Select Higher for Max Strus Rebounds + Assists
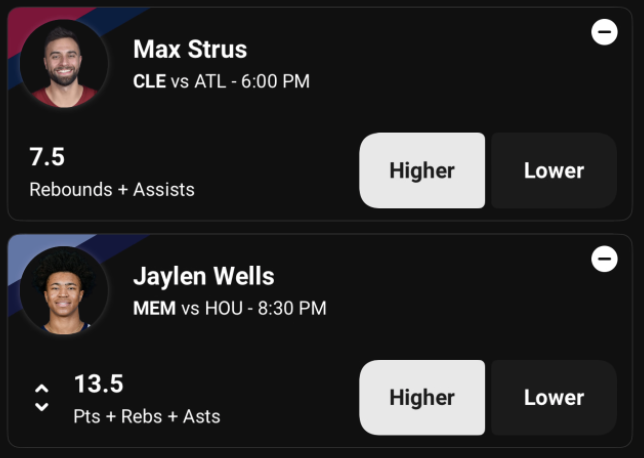The width and height of the screenshot is (644, 458). click(422, 170)
